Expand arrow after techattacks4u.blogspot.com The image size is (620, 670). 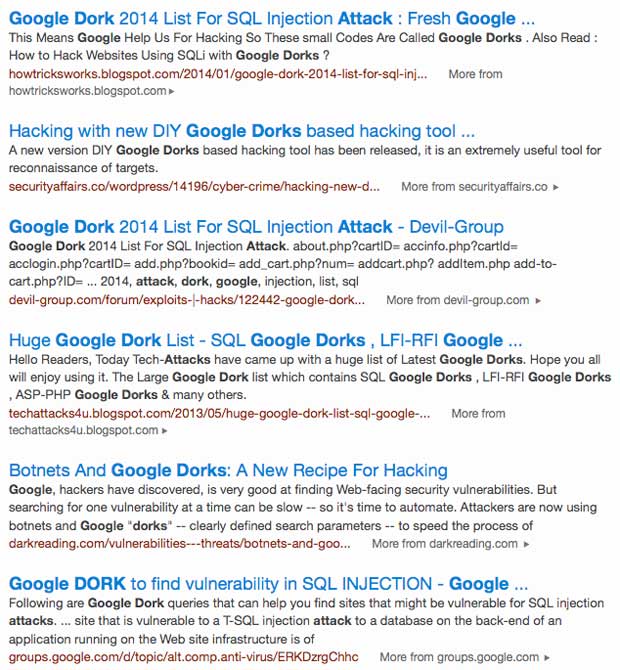click(165, 431)
